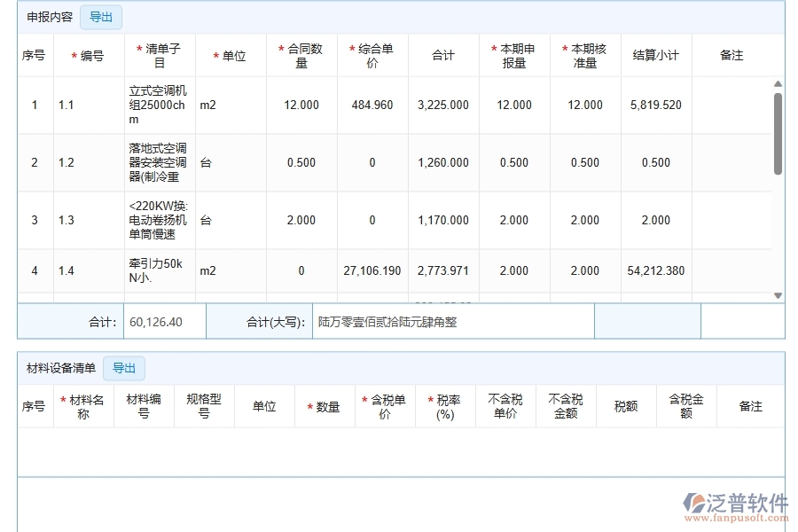Click the 申报内容 section title
798x532 pixels.
49,17
